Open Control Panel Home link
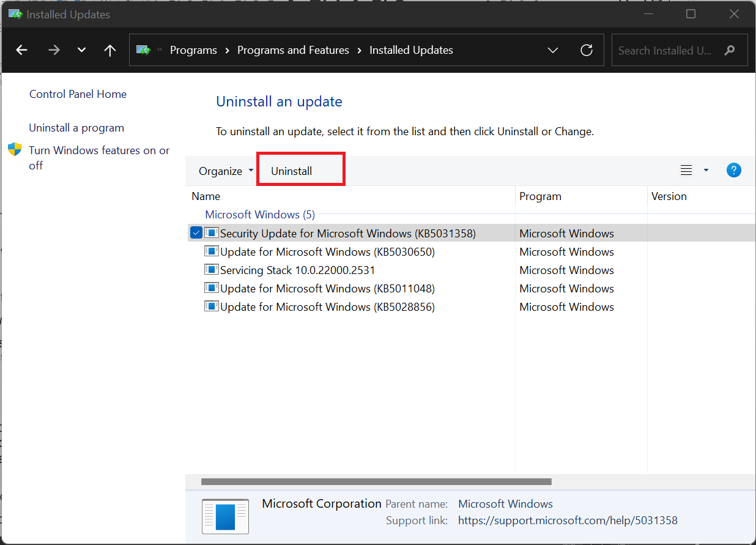Image resolution: width=756 pixels, height=545 pixels. pos(78,94)
